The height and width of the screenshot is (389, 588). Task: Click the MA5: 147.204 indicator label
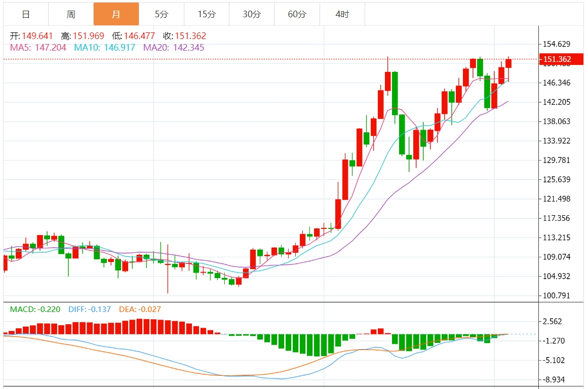[x=38, y=48]
